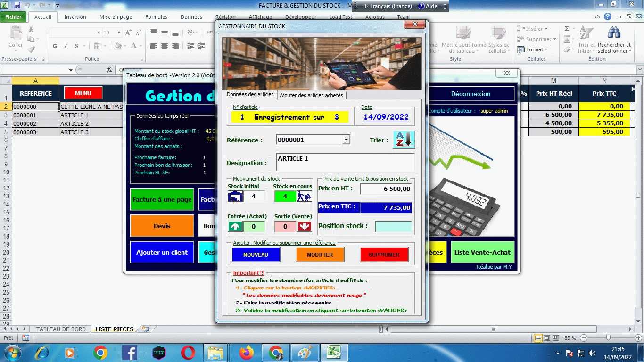Expand the Insérer dropdown in Cellules group
This screenshot has width=644, height=362.
pos(547,29)
